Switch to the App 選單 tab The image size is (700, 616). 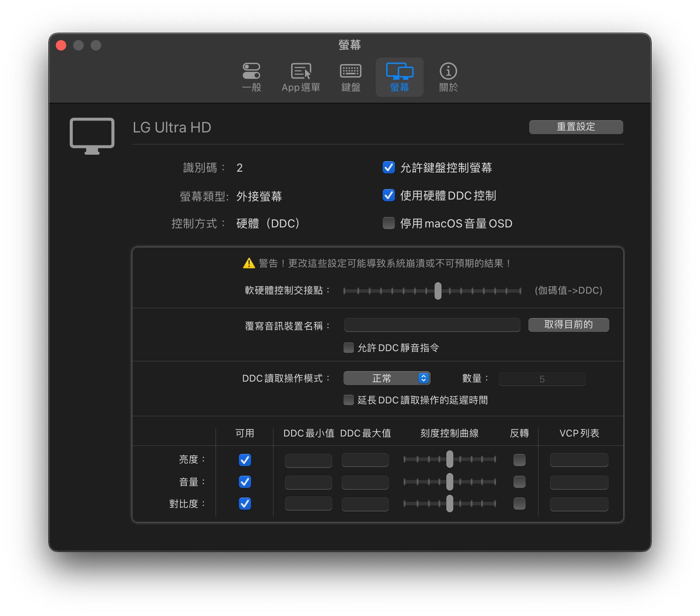point(301,77)
